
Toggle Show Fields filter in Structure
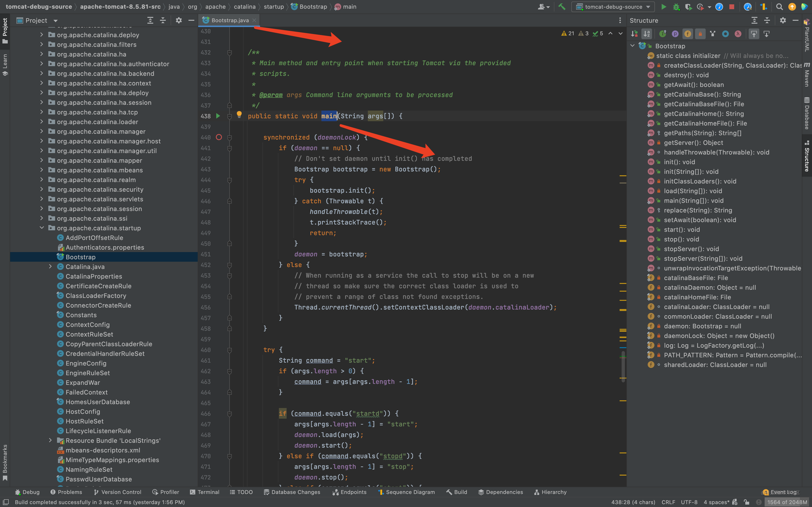(688, 34)
